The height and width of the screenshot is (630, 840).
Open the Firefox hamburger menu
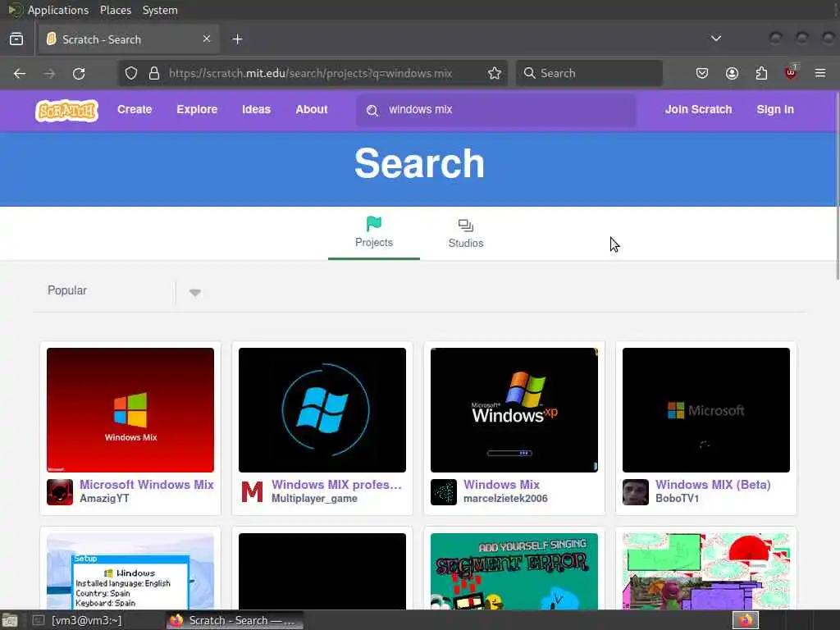[820, 73]
